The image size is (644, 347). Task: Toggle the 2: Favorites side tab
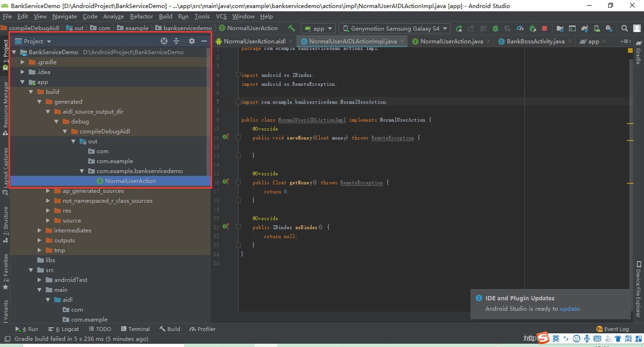coord(6,272)
